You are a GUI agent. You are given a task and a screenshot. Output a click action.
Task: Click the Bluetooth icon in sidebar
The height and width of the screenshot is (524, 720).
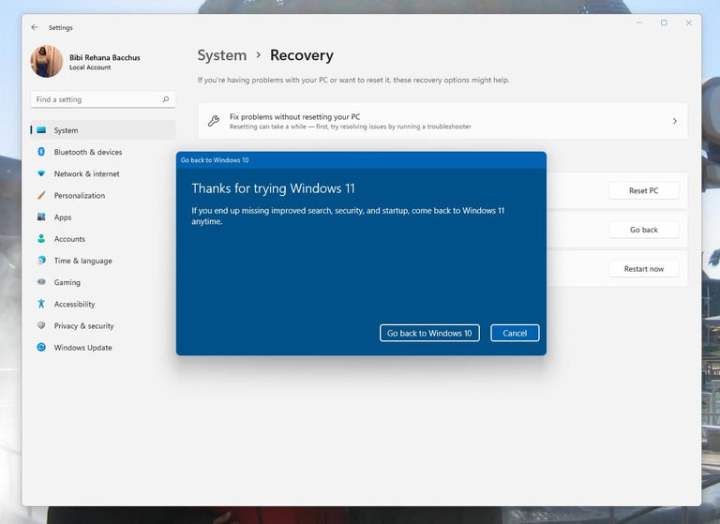tap(41, 152)
